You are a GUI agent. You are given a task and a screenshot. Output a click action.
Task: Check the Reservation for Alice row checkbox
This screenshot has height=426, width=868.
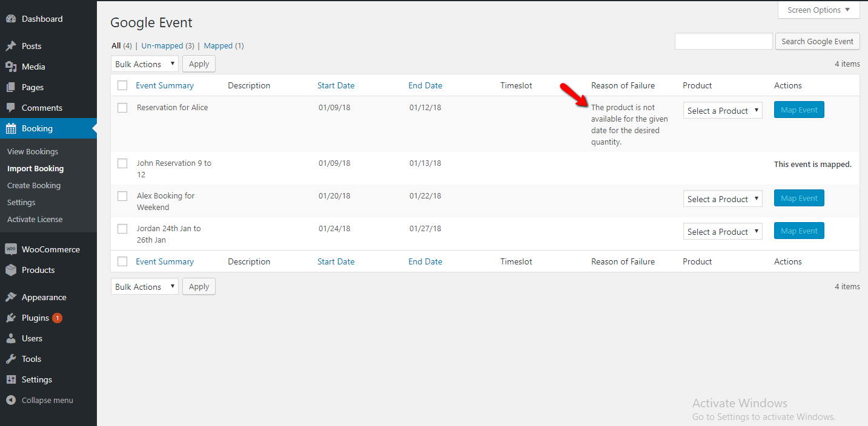tap(122, 108)
